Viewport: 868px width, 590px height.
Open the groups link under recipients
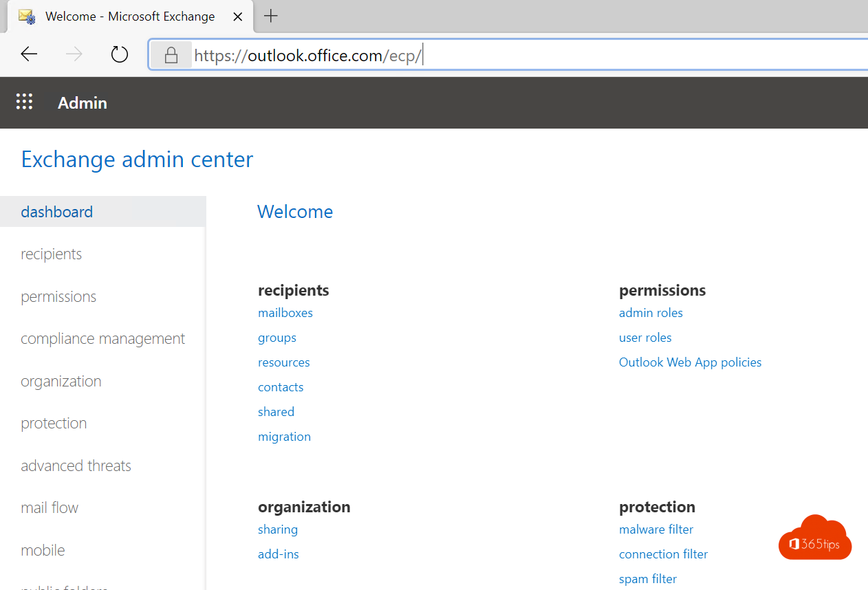(x=277, y=338)
